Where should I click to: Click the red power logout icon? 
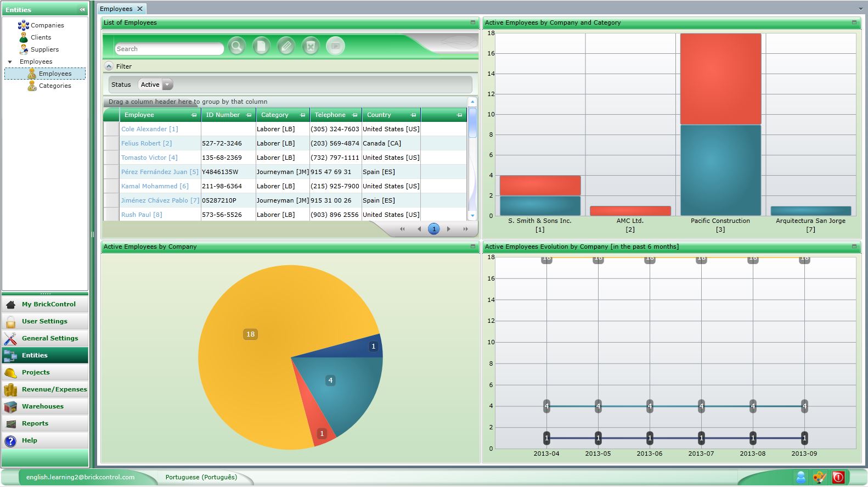coord(838,477)
